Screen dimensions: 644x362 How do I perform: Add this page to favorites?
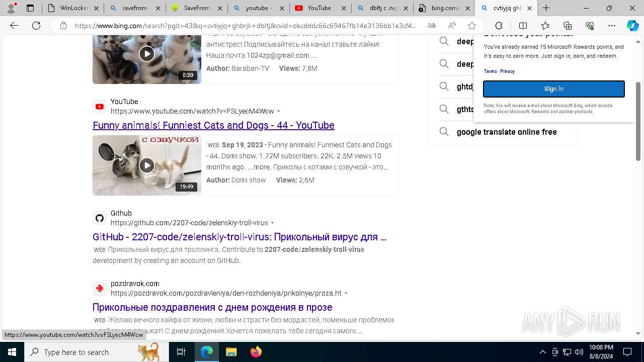coord(471,26)
